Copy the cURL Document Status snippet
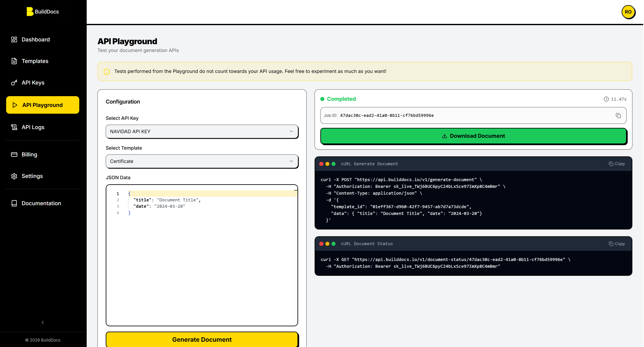 pos(617,244)
